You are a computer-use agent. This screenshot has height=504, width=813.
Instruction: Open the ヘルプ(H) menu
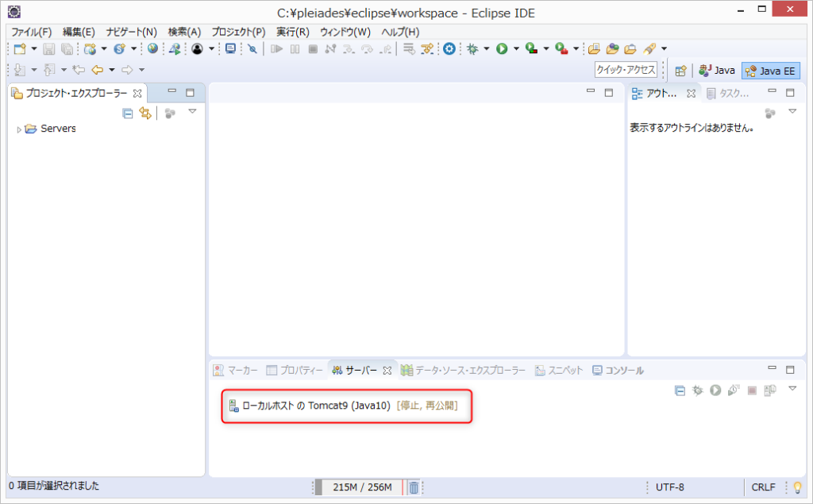(400, 33)
